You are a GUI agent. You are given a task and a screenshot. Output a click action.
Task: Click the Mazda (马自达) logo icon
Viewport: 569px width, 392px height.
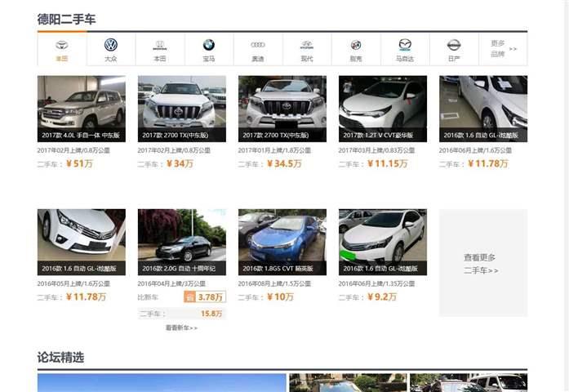(x=405, y=46)
